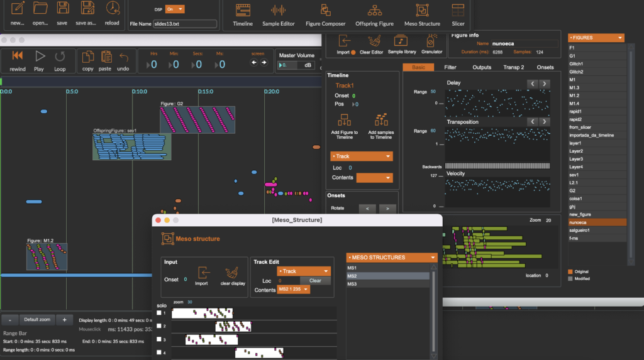Image resolution: width=644 pixels, height=360 pixels.
Task: Check solo checkbox for track 4
Action: tap(159, 352)
